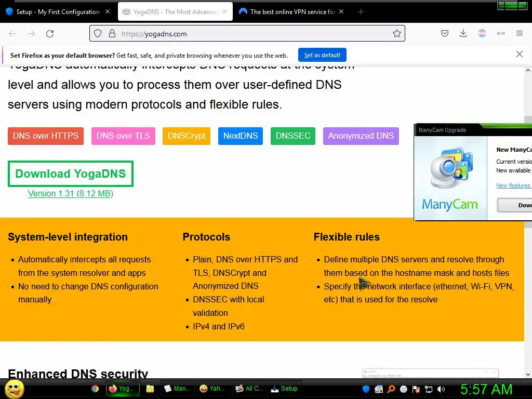This screenshot has width=532, height=399.
Task: Go back to the previous page
Action: [12, 34]
